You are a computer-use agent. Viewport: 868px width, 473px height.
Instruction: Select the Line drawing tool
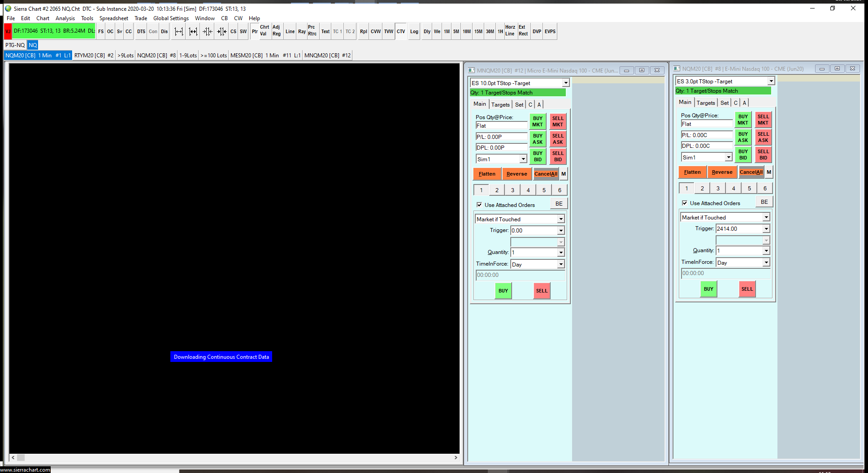[x=290, y=31]
